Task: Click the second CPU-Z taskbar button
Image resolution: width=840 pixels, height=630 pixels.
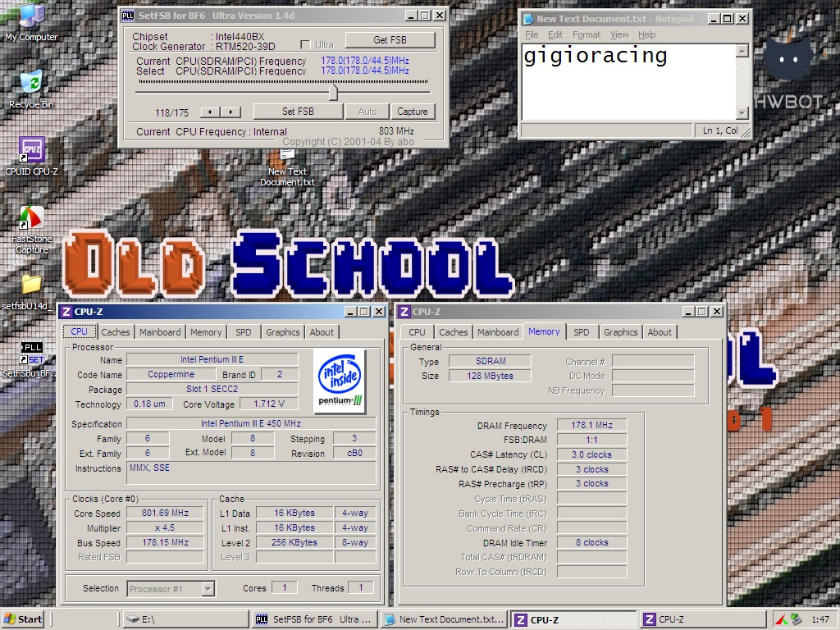Action: 702,619
